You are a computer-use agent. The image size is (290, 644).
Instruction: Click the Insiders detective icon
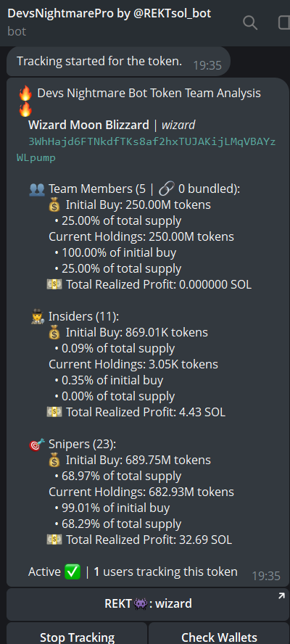pos(38,317)
